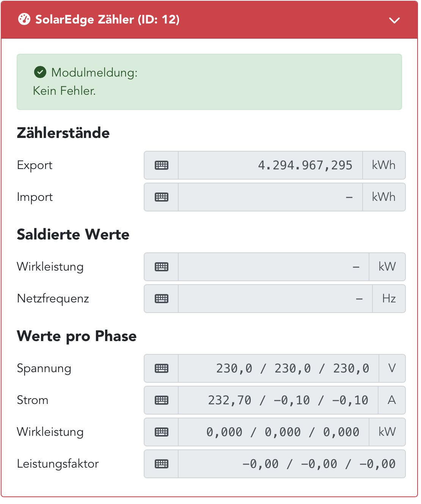Click the empty Import value field
Screen dimensions: 421x504
click(270, 197)
